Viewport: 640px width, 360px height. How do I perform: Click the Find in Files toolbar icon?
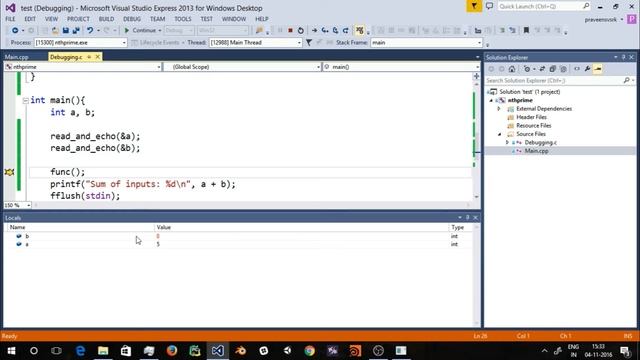[259, 31]
